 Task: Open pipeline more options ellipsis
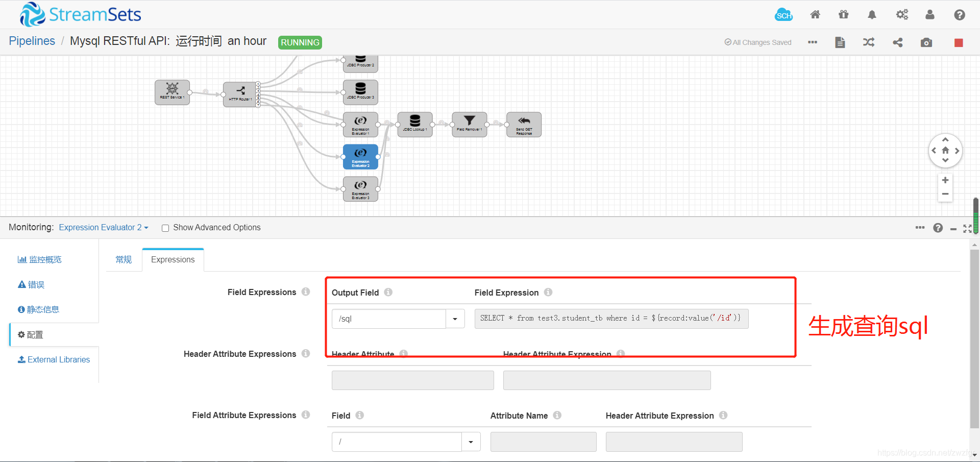(x=813, y=42)
